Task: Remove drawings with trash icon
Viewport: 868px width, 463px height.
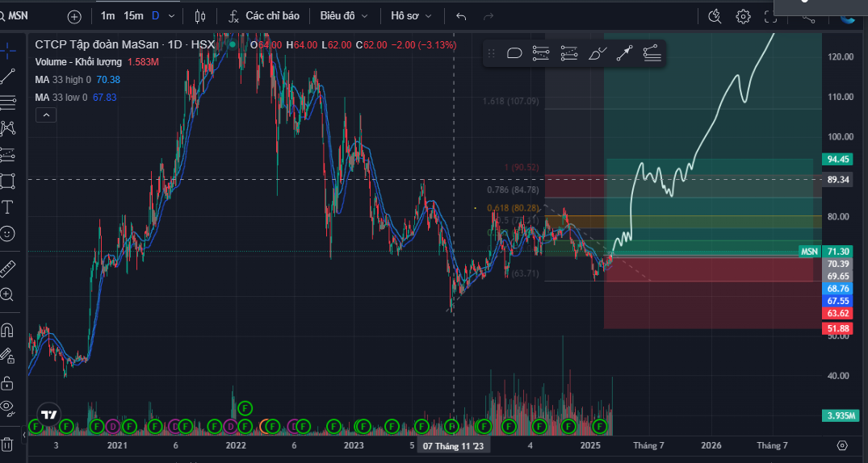Action: pyautogui.click(x=7, y=444)
